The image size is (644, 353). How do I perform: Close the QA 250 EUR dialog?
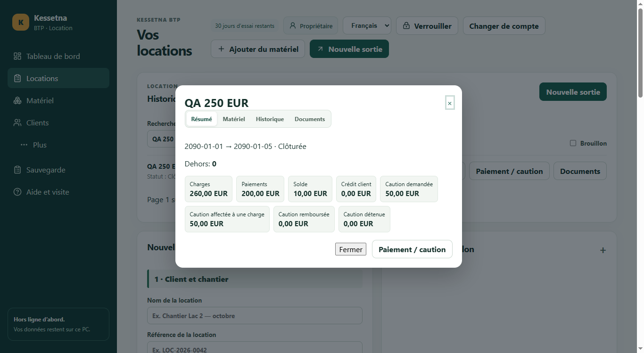(450, 103)
